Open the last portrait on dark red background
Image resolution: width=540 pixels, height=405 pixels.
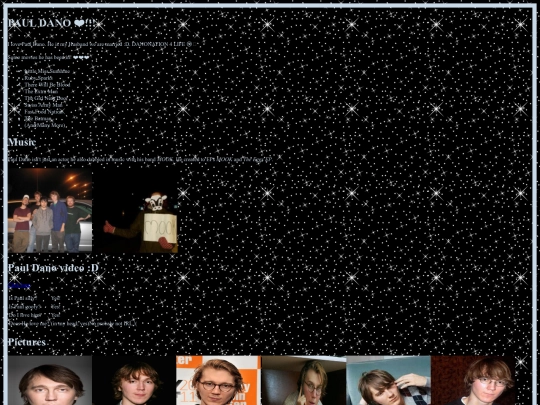pyautogui.click(x=473, y=380)
